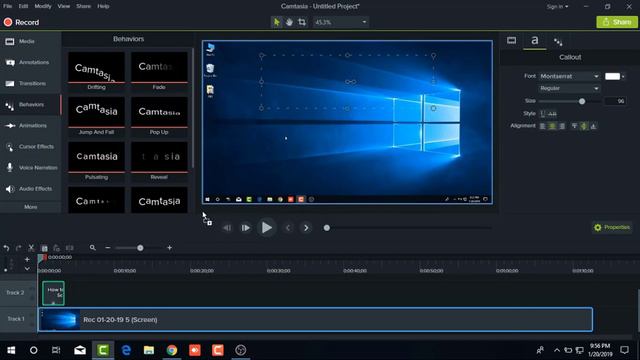The height and width of the screenshot is (360, 640).
Task: Select the Crop tool
Action: (302, 22)
